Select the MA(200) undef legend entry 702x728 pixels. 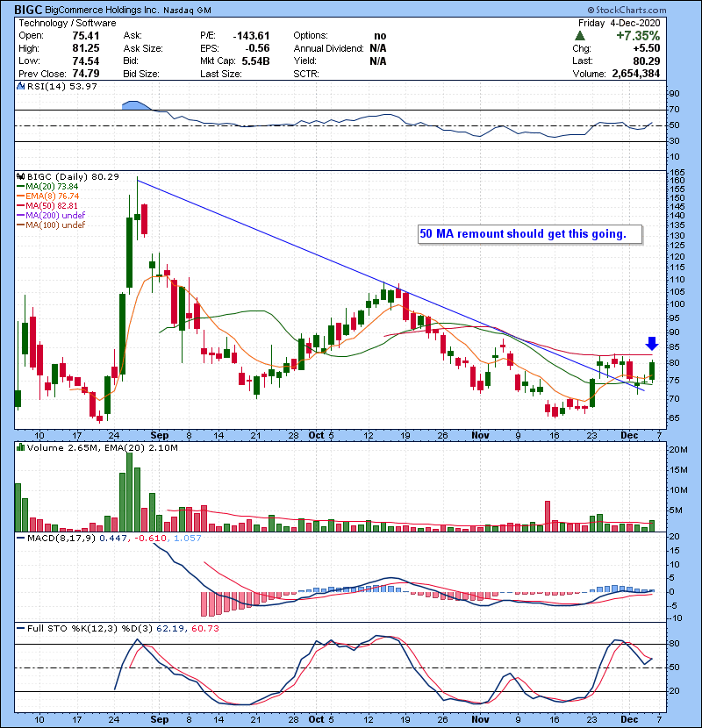tap(51, 216)
